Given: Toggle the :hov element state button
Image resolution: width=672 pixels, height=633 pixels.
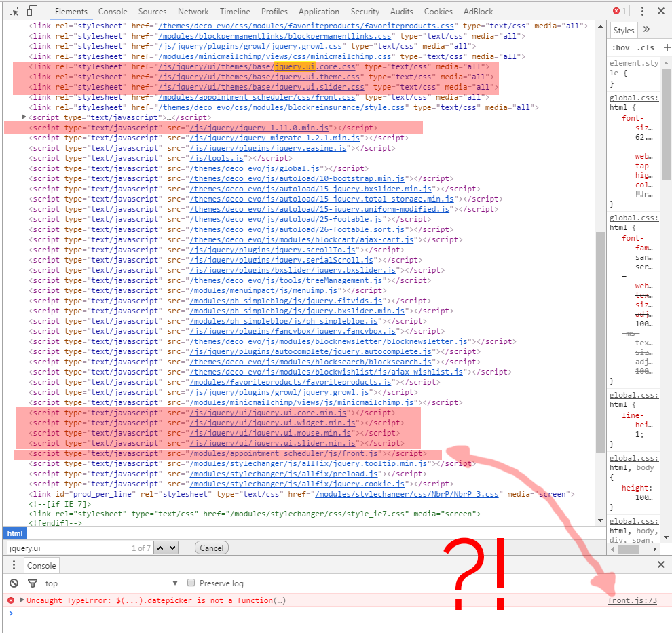Looking at the screenshot, I should (620, 47).
